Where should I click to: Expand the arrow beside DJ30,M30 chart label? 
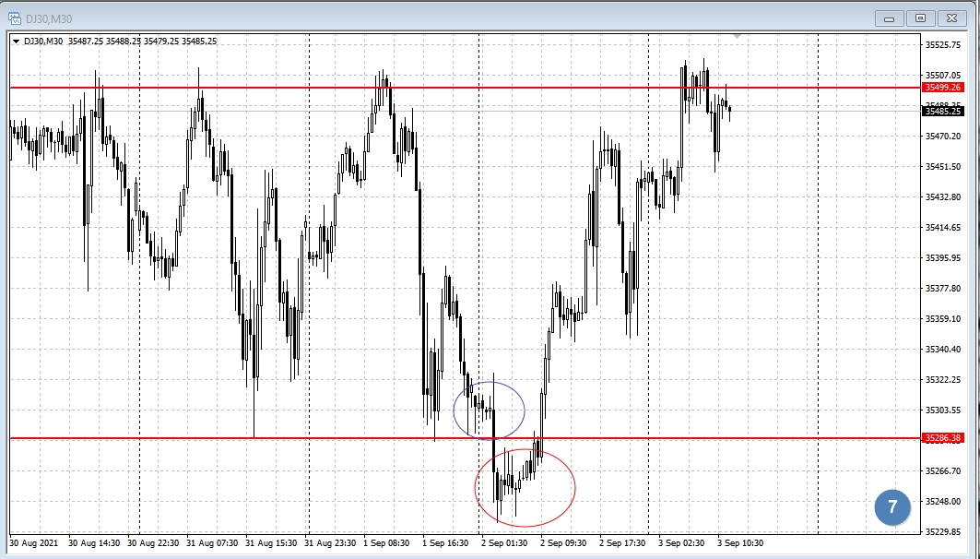(x=17, y=41)
